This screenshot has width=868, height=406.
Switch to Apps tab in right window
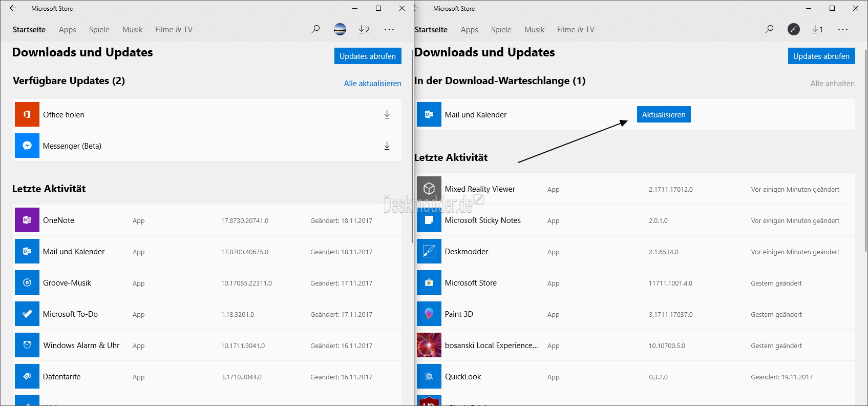pos(470,30)
